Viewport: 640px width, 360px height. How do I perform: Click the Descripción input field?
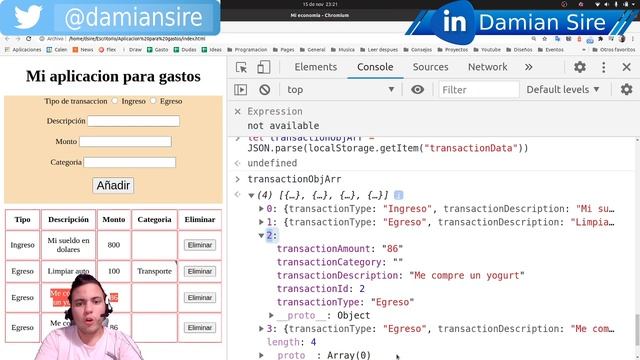click(x=133, y=121)
